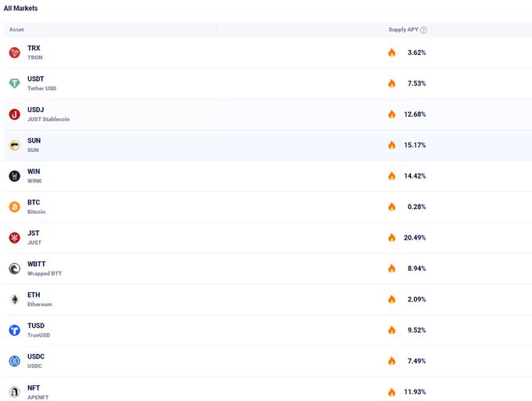Viewport: 532px width, 401px height.
Task: Click the 7.49% supply APY value
Action: 417,361
